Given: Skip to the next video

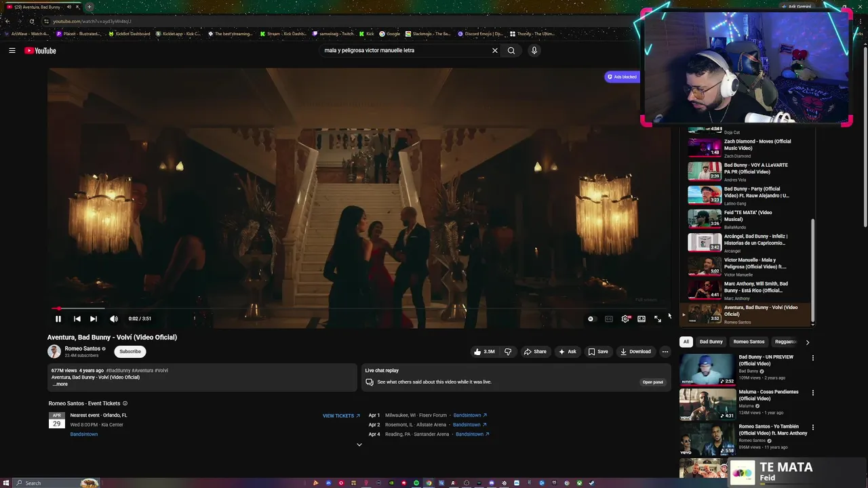Looking at the screenshot, I should tap(94, 319).
